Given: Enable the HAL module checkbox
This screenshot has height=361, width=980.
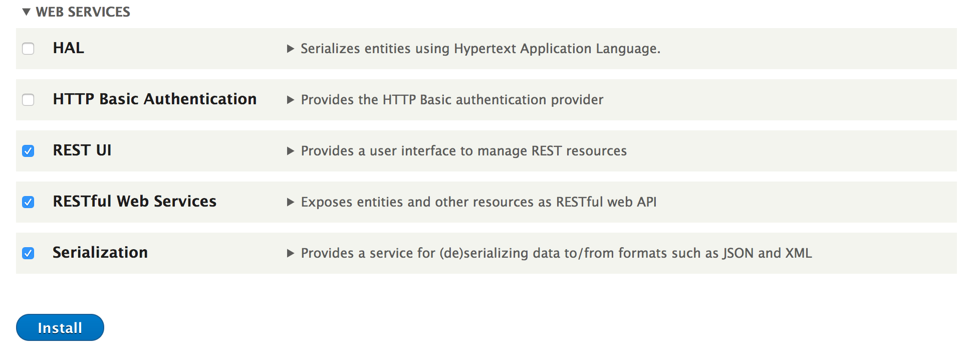Looking at the screenshot, I should (x=28, y=49).
